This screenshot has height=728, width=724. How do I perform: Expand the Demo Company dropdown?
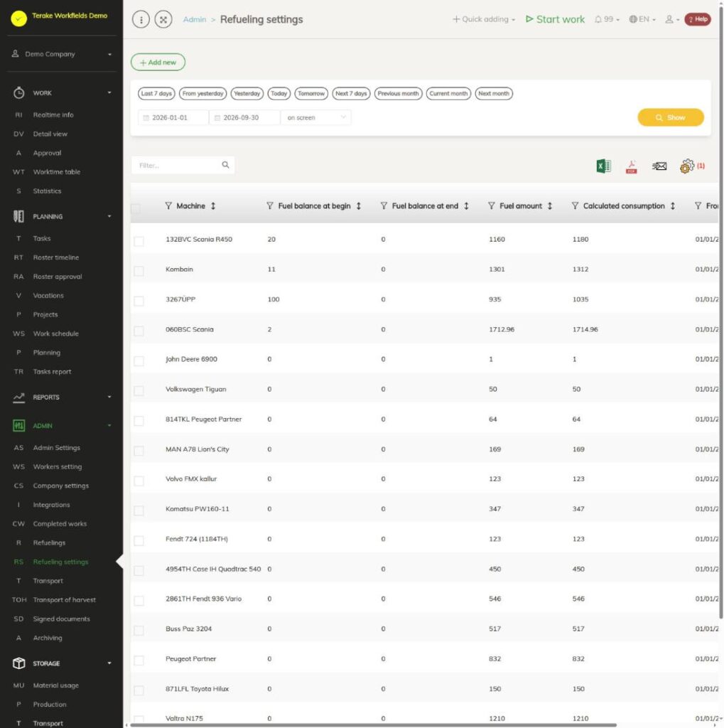coord(62,54)
